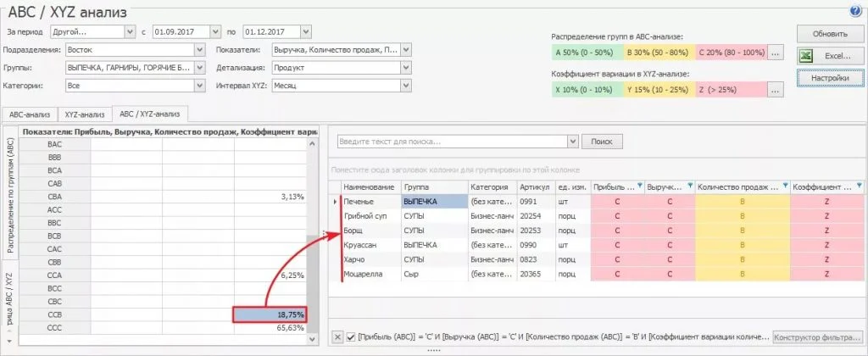Edit ABC group distribution with ellipsis button
868x356 pixels.
(776, 53)
